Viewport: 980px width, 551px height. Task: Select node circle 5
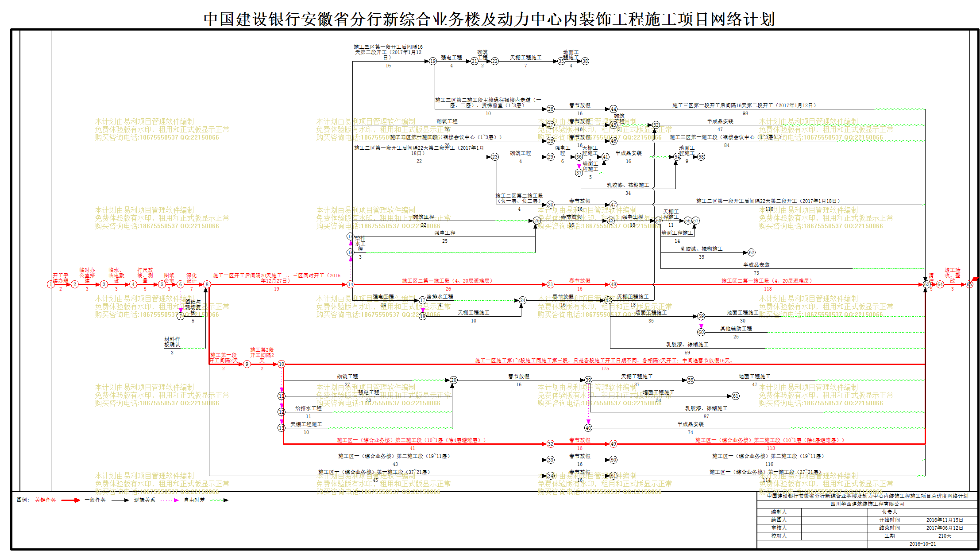coord(162,284)
